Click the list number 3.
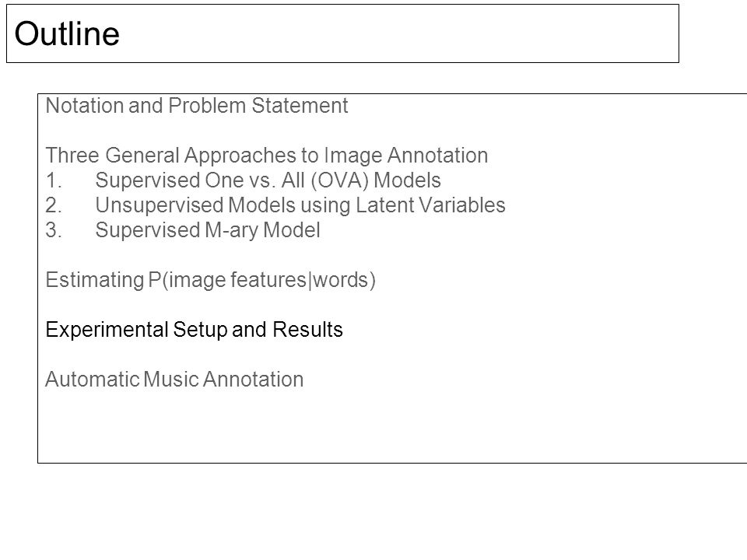 tap(54, 230)
